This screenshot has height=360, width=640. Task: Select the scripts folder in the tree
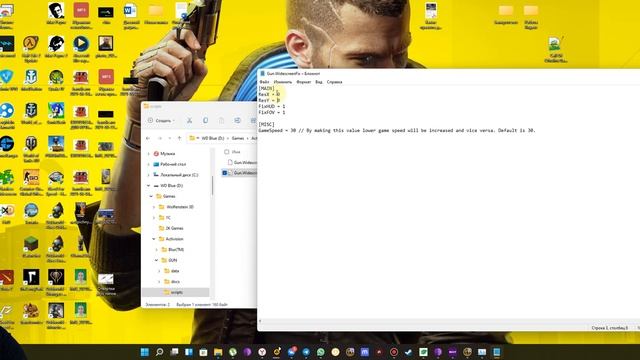177,292
